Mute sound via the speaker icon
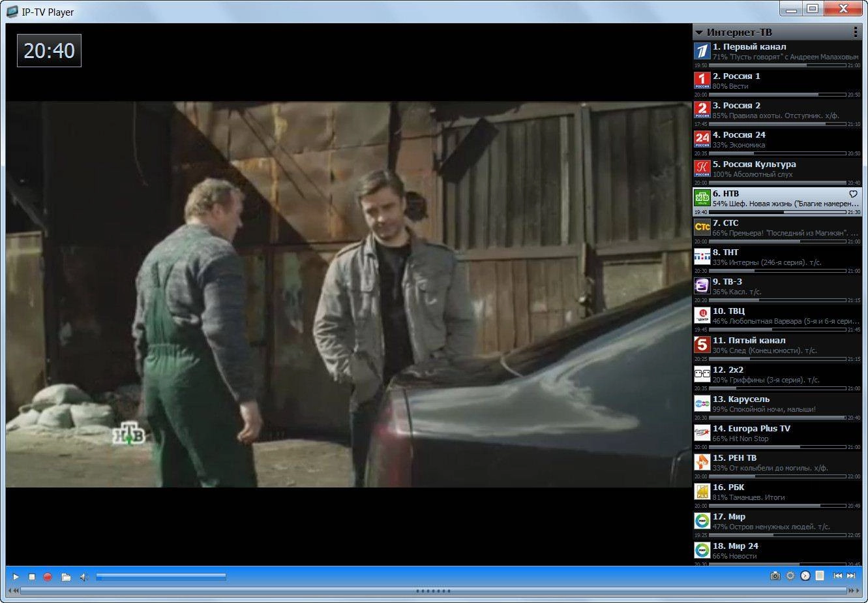 click(84, 577)
